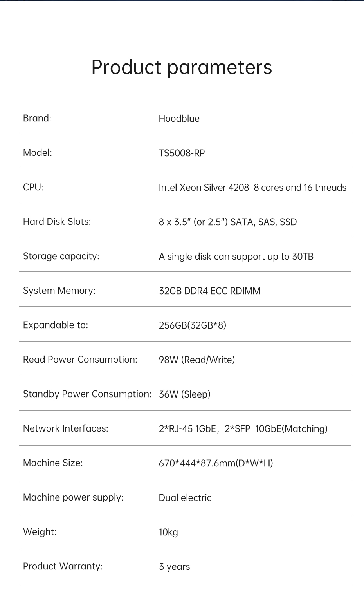
Task: Click the 10kg weight value
Action: click(168, 532)
